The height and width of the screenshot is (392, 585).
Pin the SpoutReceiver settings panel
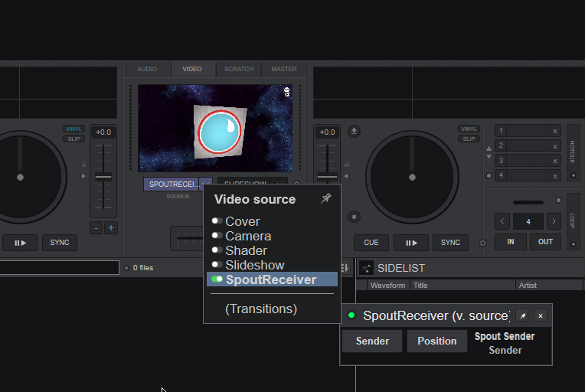[522, 316]
